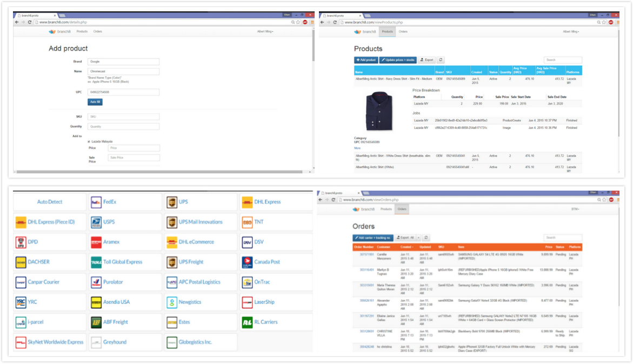The height and width of the screenshot is (364, 633).
Task: Click Update prices + stocks button
Action: (x=398, y=60)
